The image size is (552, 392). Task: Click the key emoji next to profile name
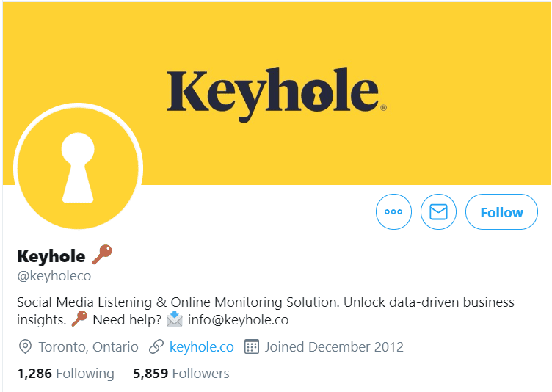[102, 254]
